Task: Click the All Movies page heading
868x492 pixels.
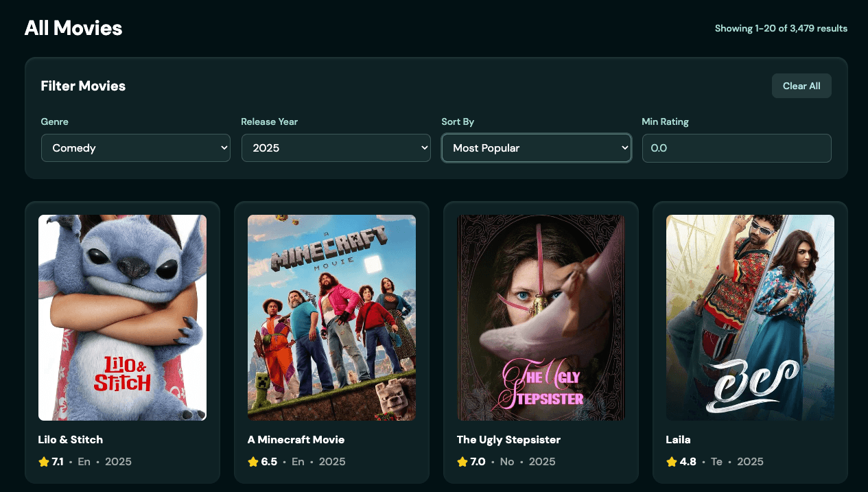Action: [73, 28]
